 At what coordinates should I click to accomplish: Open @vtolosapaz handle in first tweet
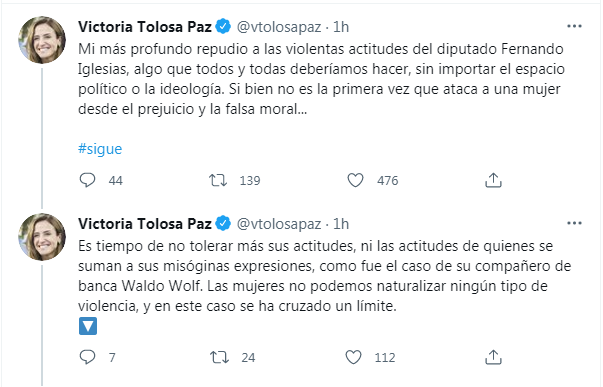click(279, 27)
